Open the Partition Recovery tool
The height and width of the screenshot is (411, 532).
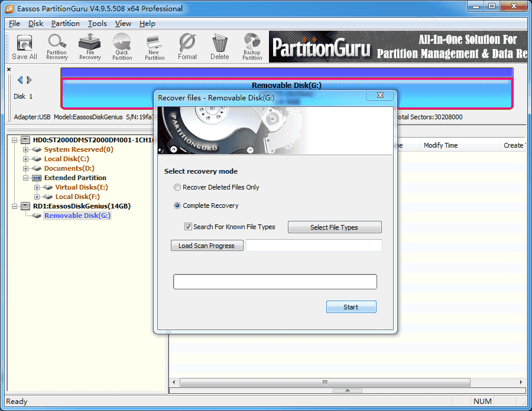(57, 47)
